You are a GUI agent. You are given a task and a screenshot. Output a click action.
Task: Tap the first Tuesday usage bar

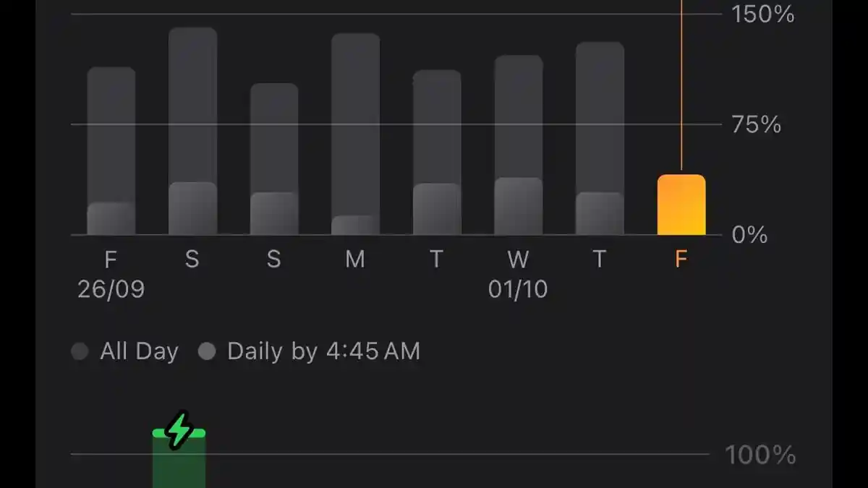(437, 153)
